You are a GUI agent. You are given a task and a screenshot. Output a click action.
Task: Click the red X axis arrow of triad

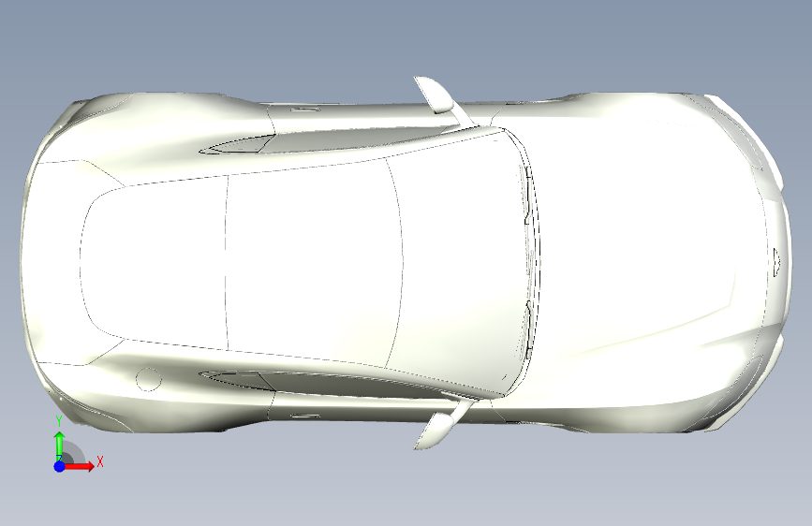pos(81,466)
